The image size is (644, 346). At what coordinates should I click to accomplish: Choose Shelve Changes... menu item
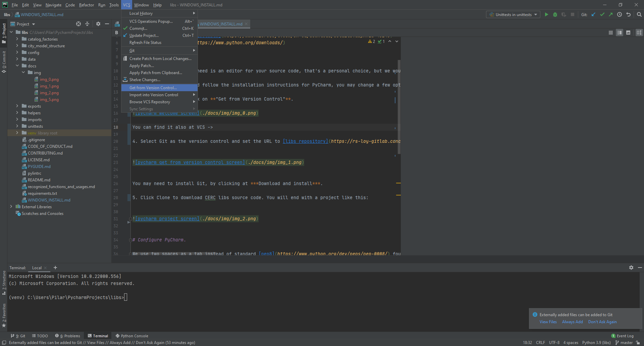click(x=159, y=79)
